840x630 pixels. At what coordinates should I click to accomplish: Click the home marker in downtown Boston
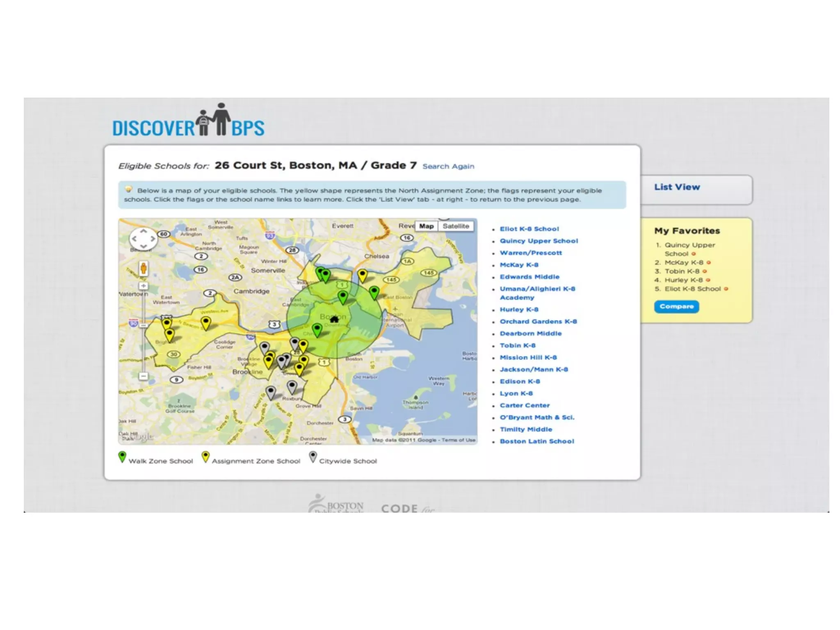334,319
